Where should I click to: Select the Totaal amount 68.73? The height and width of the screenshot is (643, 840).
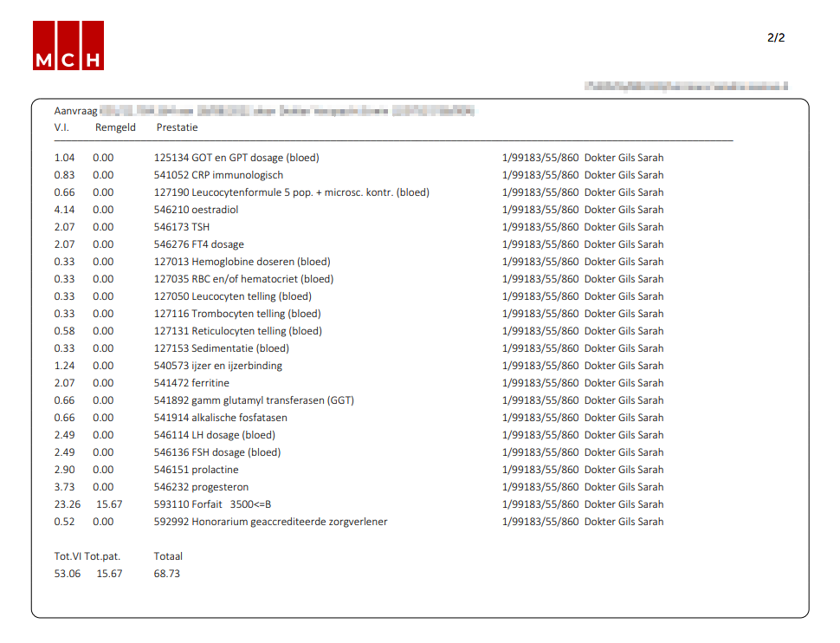165,574
